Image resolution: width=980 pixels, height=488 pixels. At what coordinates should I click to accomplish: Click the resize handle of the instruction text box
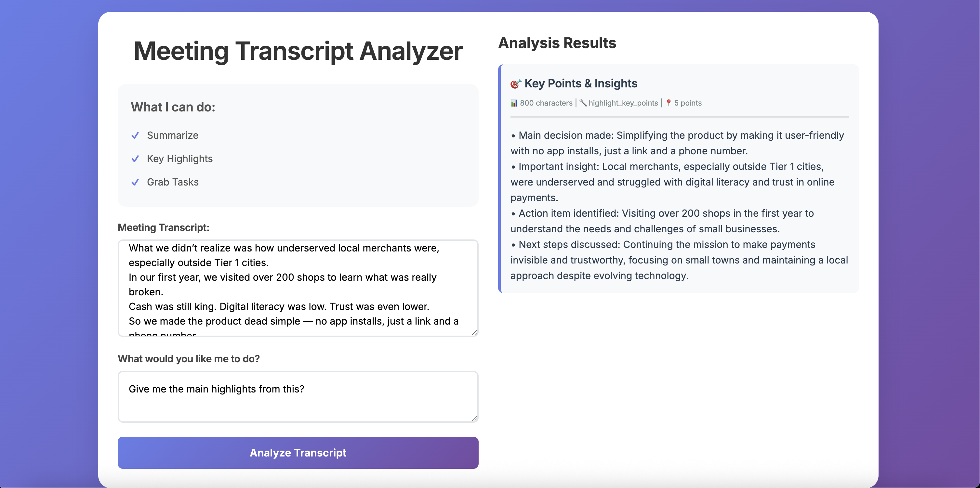(x=474, y=418)
